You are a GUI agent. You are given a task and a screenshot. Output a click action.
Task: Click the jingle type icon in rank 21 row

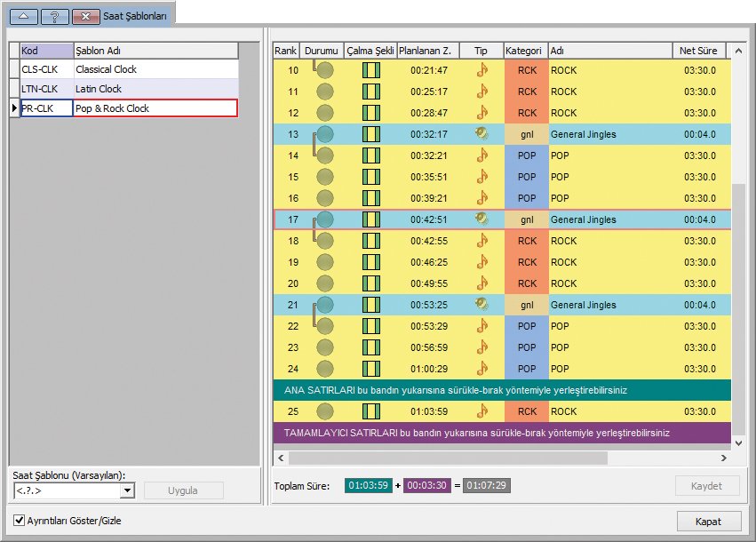pyautogui.click(x=481, y=304)
